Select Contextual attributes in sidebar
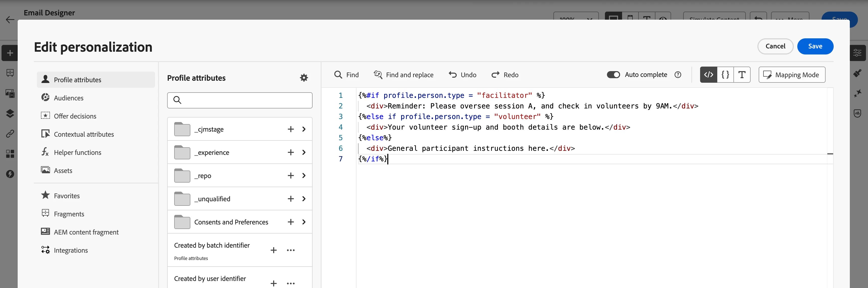Screen dimensions: 868x288 click(84, 134)
